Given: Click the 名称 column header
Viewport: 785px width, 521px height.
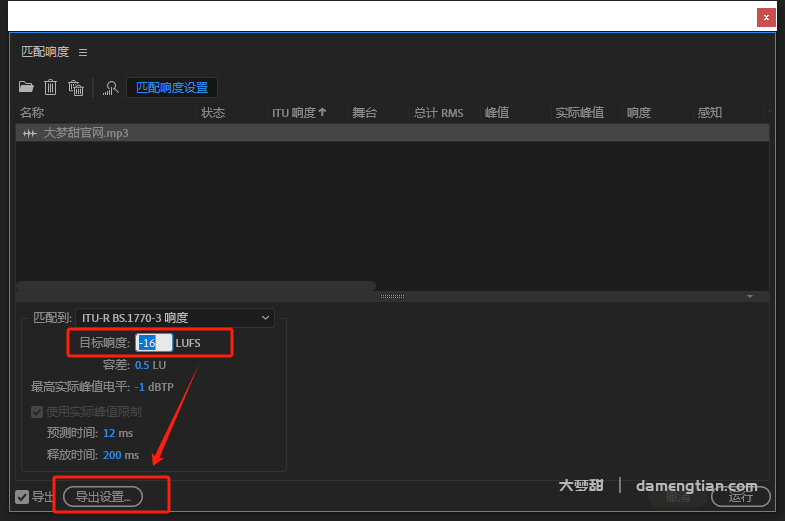Looking at the screenshot, I should [x=32, y=113].
